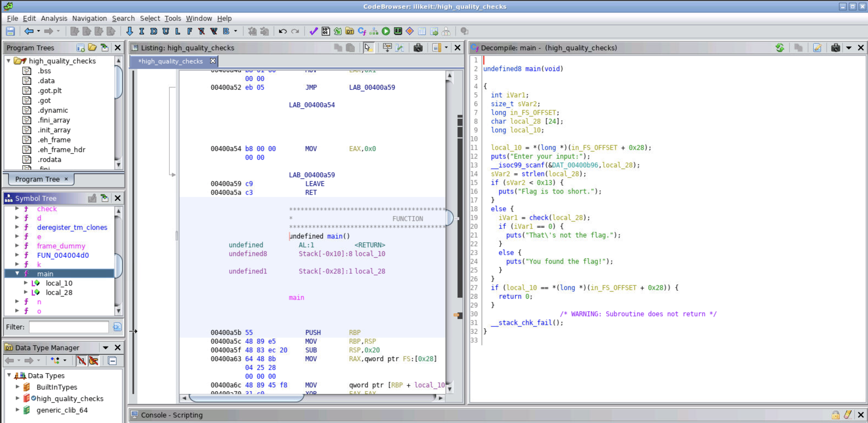Open the Bytes viewer icon
Screen dimensions: 868x423
pyautogui.click(x=326, y=31)
